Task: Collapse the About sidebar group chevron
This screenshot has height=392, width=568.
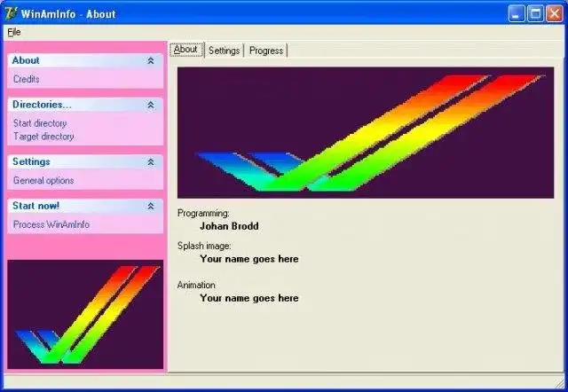Action: (x=151, y=61)
